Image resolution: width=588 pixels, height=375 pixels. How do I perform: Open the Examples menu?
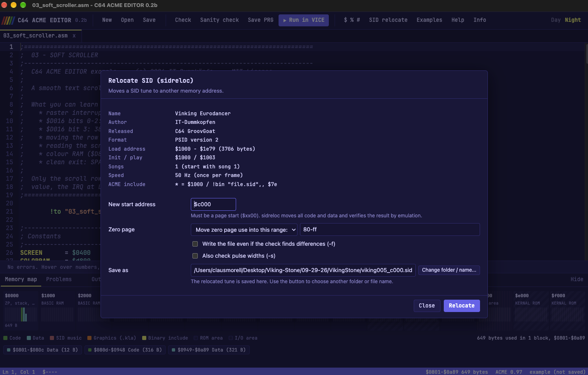coord(429,20)
